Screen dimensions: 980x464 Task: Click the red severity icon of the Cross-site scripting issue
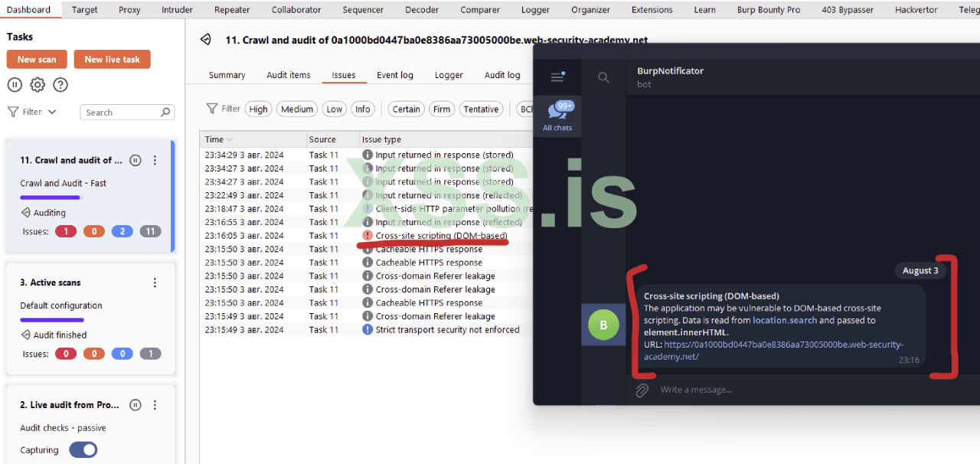point(367,236)
